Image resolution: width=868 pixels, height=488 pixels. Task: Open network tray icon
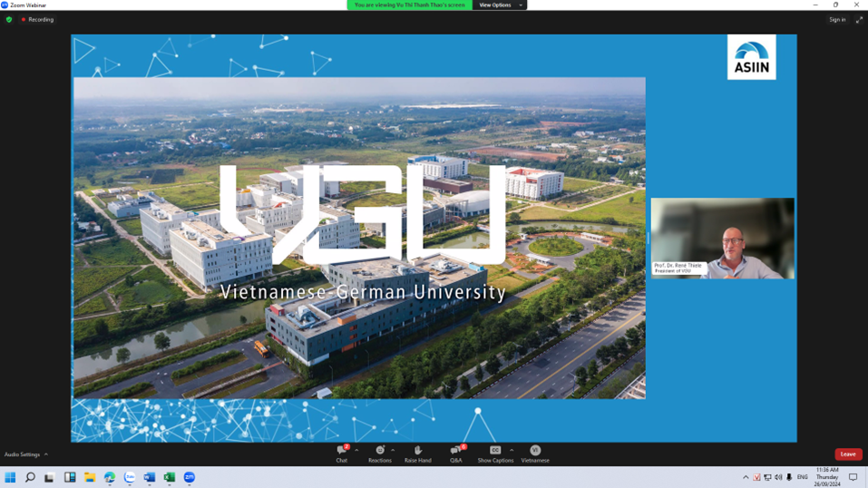(767, 477)
